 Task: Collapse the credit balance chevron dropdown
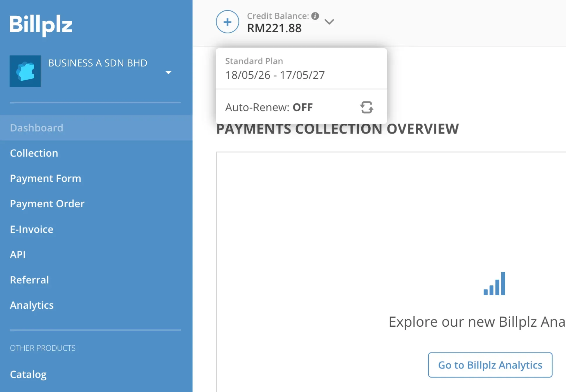[x=329, y=22]
